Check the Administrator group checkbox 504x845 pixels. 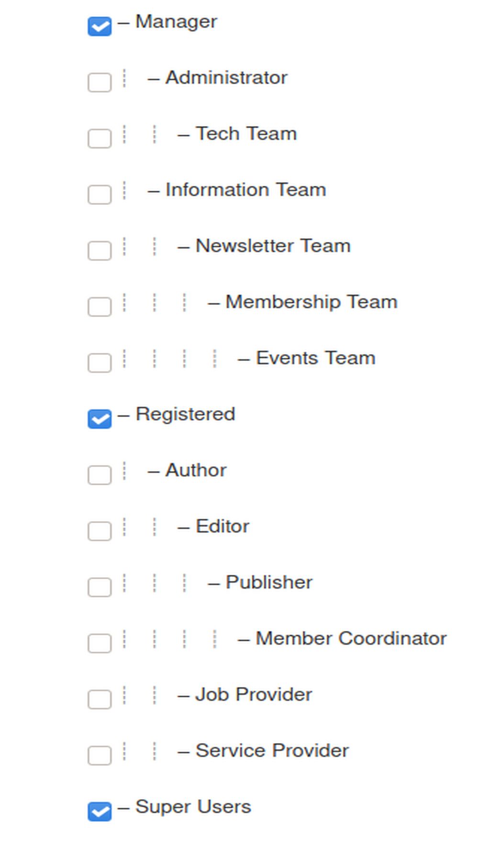(x=100, y=82)
